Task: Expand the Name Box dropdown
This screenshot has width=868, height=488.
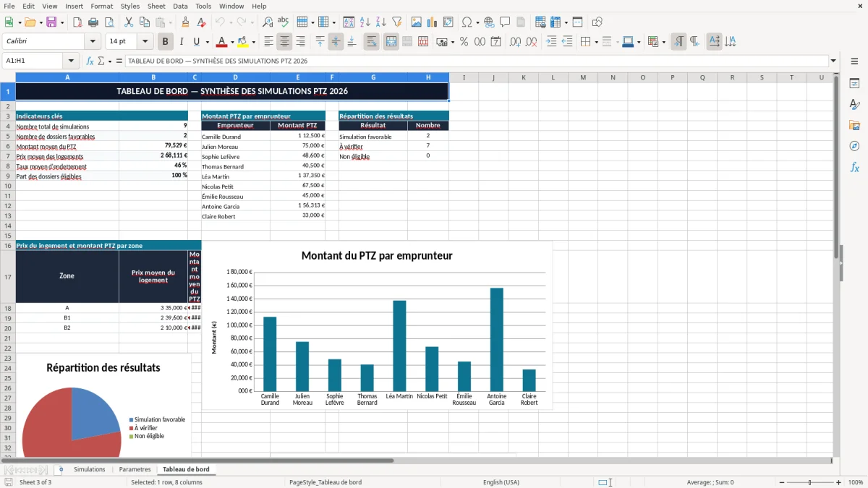Action: [x=71, y=61]
